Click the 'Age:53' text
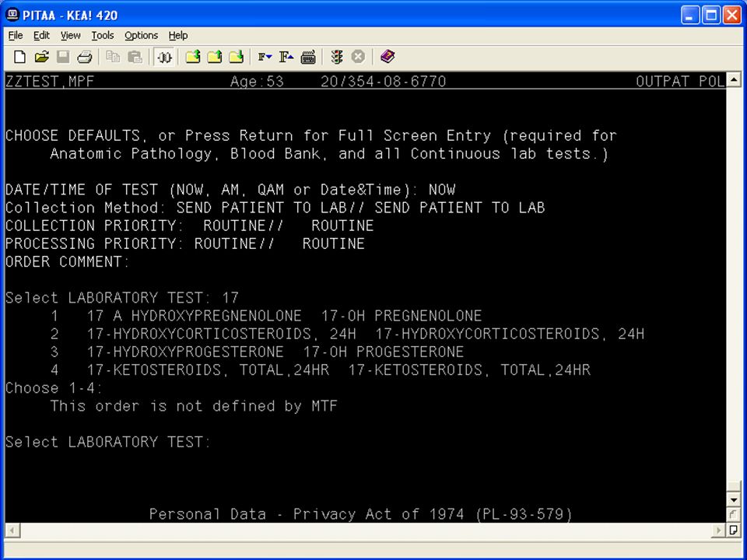The height and width of the screenshot is (560, 747). pos(257,82)
